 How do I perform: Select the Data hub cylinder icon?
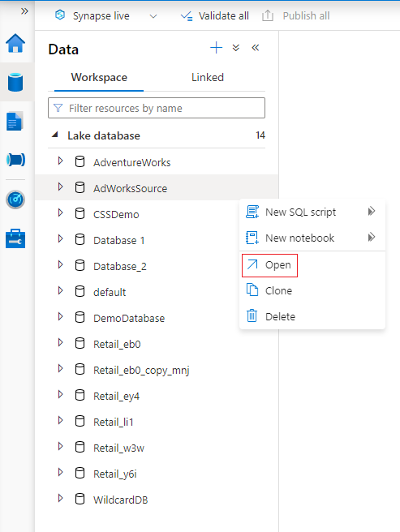(15, 82)
